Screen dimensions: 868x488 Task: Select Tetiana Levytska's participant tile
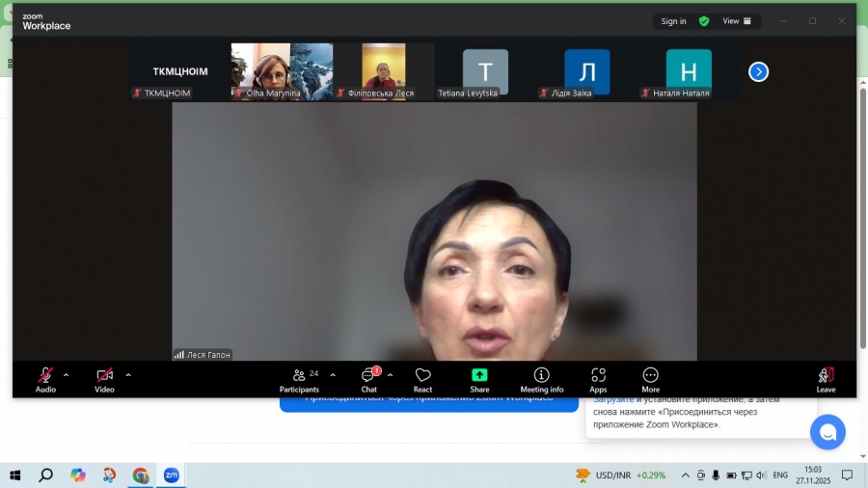(x=485, y=70)
